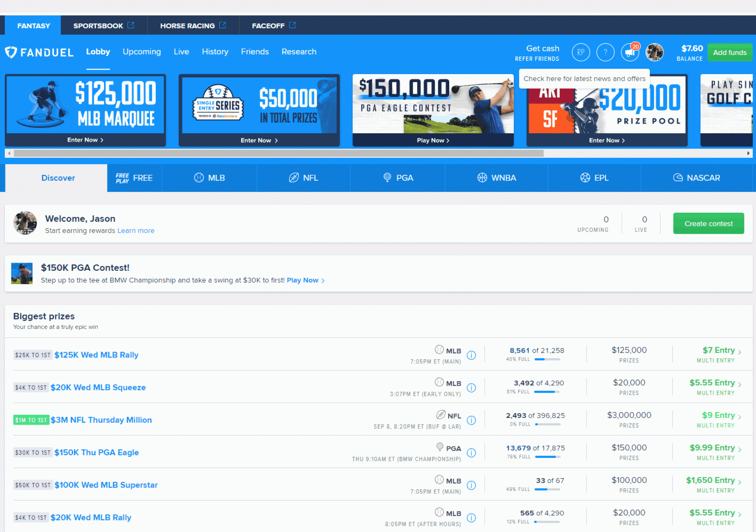Click Enter Now on $125,000 MLB Marquee banner
Image resolution: width=756 pixels, height=532 pixels.
(85, 140)
